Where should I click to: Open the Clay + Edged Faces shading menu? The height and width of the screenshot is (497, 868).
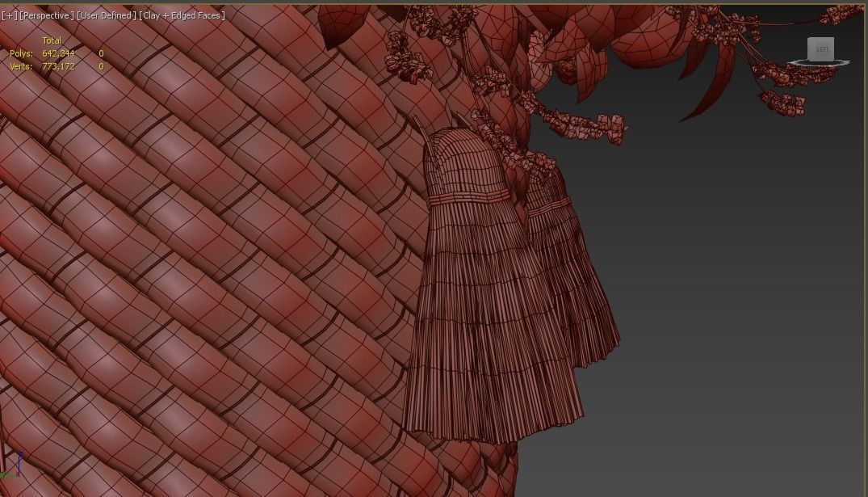pyautogui.click(x=182, y=15)
